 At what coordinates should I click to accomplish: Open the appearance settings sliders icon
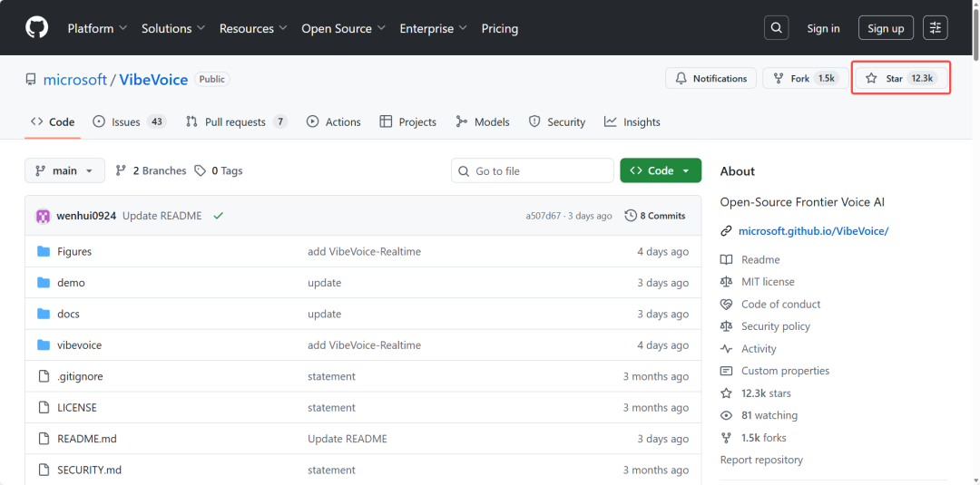tap(936, 28)
